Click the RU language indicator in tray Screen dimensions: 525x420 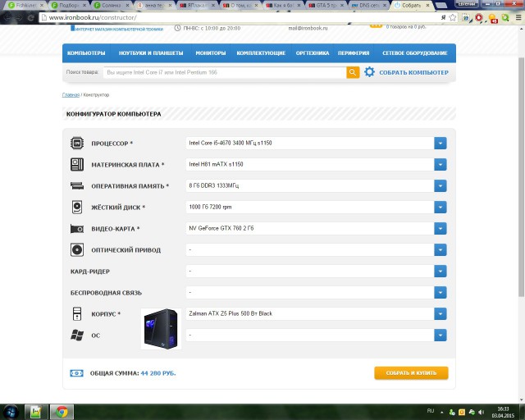point(431,411)
